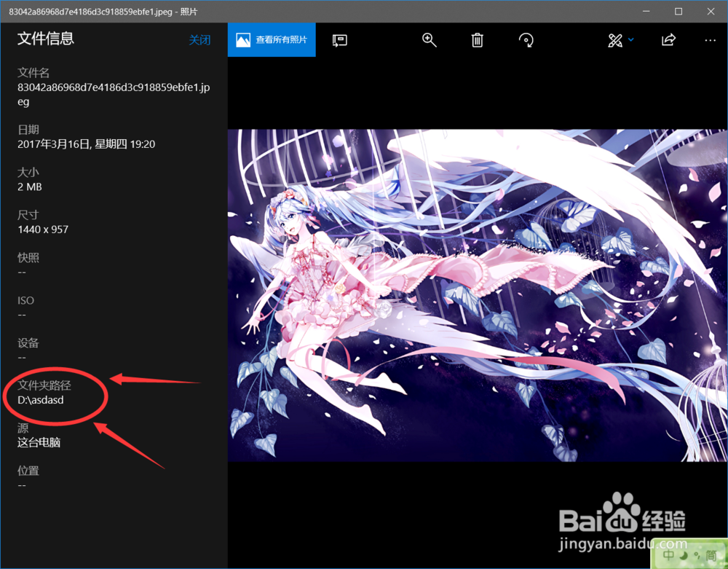This screenshot has width=728, height=569.
Task: Click the size value 2 MB
Action: (30, 187)
